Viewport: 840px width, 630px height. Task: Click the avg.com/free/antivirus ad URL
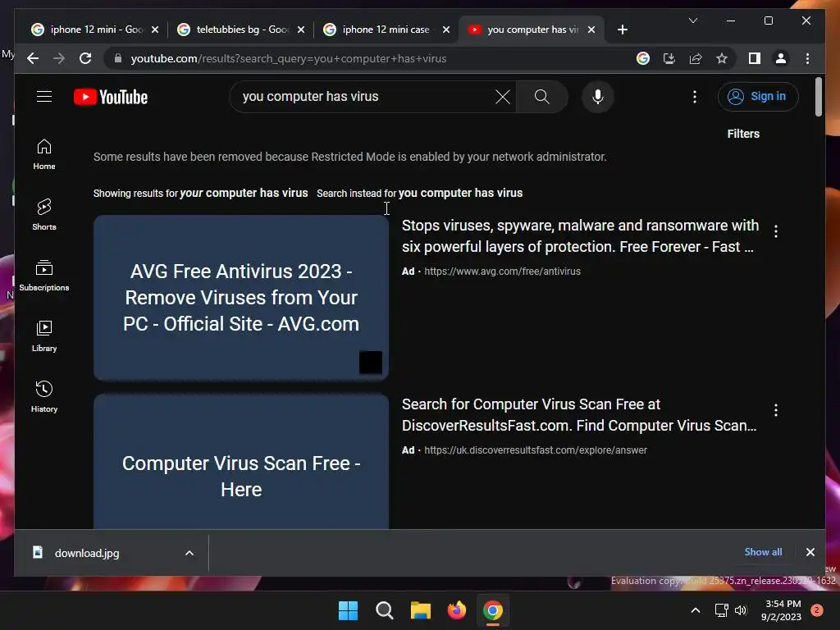pyautogui.click(x=502, y=271)
